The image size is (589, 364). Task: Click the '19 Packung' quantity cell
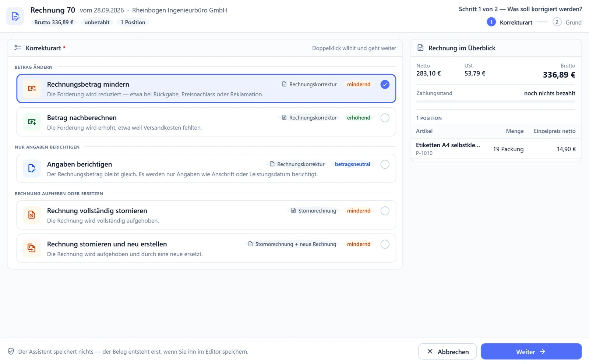point(508,149)
